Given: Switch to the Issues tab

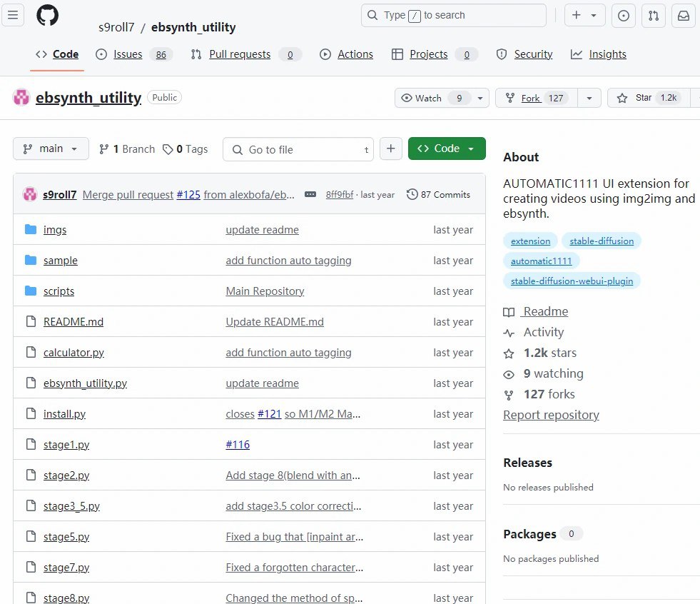Looking at the screenshot, I should tap(134, 54).
